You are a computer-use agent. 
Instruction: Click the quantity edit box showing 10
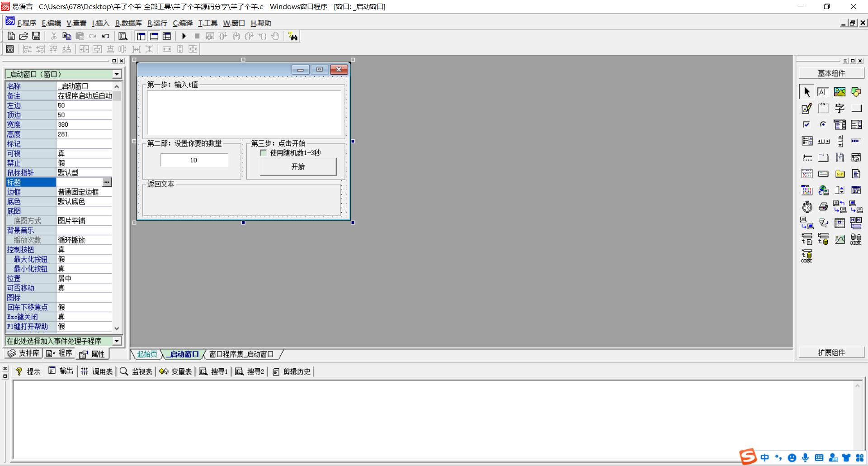tap(194, 160)
